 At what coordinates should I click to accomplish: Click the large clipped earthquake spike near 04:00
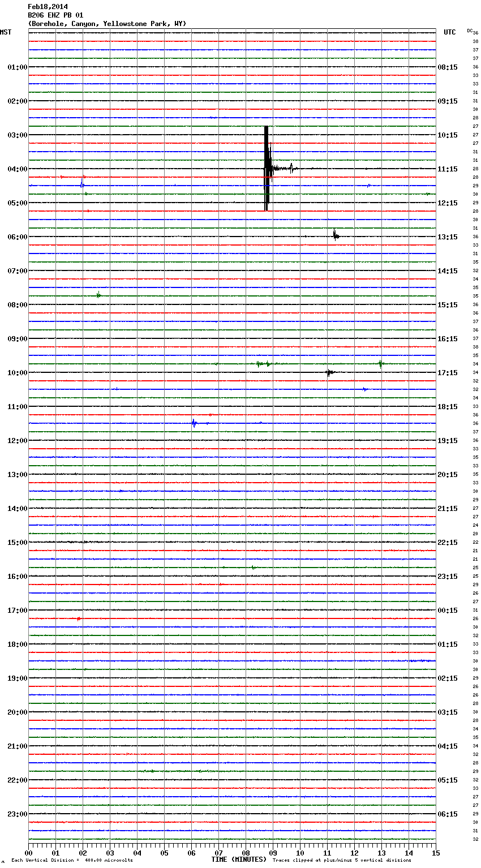tap(267, 168)
